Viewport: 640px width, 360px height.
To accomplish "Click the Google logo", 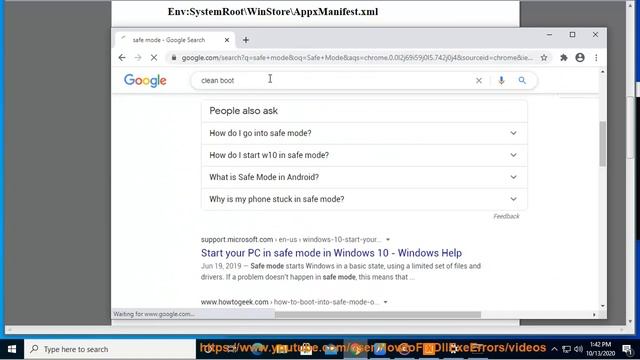I will pos(145,80).
